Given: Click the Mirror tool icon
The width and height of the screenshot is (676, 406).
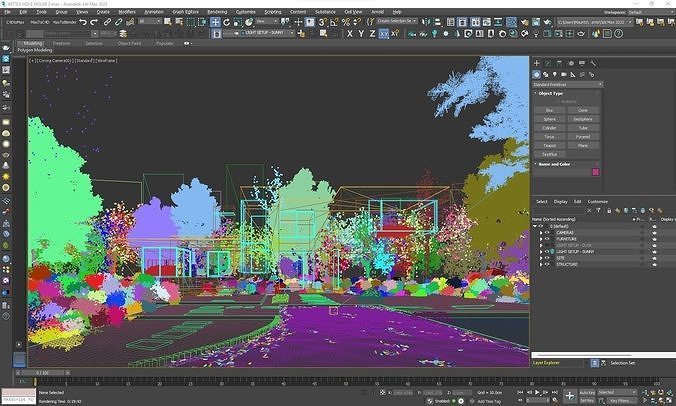Looking at the screenshot, I should (x=426, y=22).
